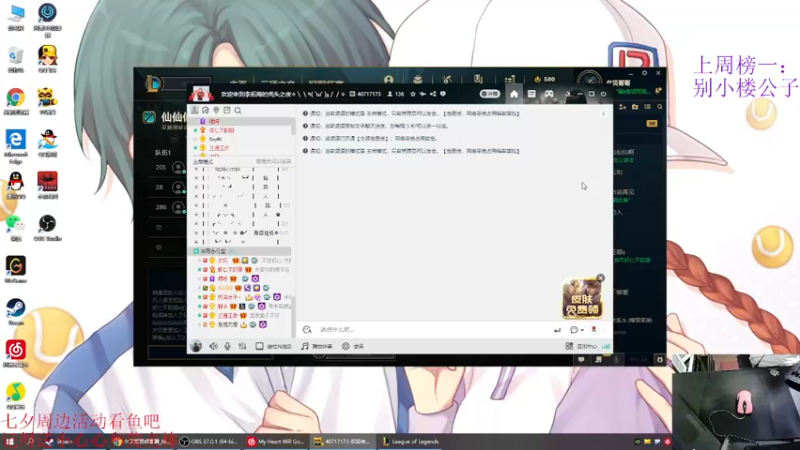Open League client chat bubble icon at bottom
The image size is (800, 450).
pos(581,360)
